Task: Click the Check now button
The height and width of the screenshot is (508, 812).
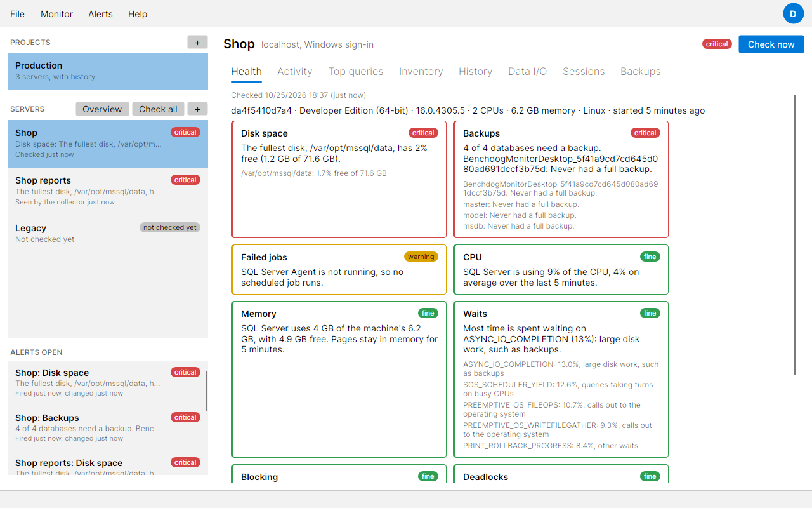Action: (x=771, y=44)
